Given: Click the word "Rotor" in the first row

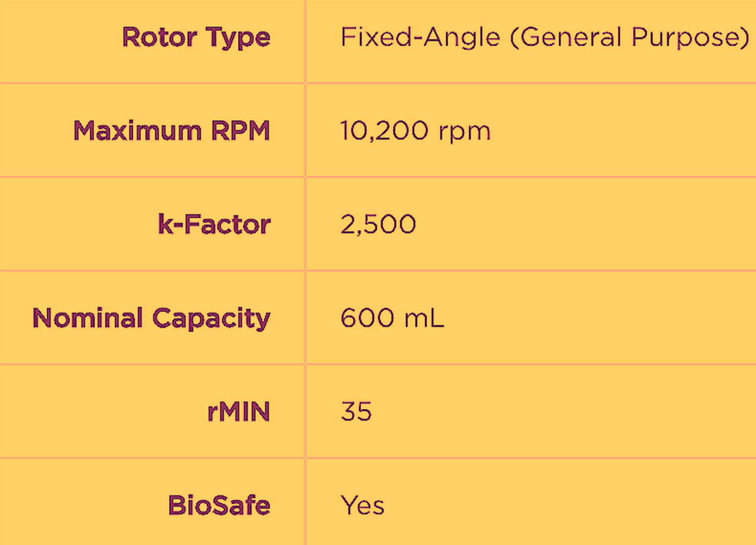Looking at the screenshot, I should pyautogui.click(x=160, y=38).
